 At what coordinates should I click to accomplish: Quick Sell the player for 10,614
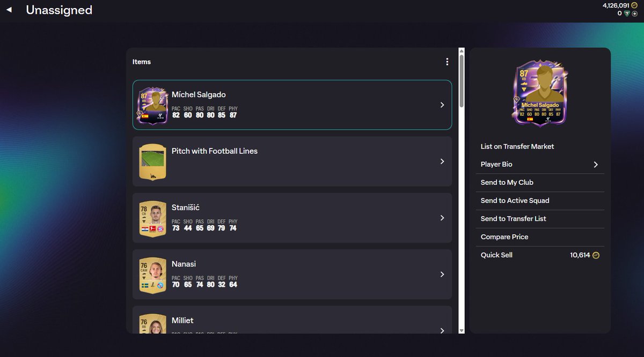tap(540, 255)
